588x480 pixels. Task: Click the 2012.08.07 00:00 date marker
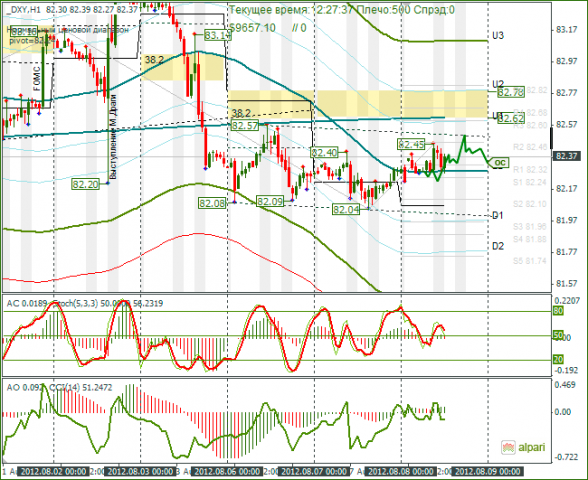314,471
